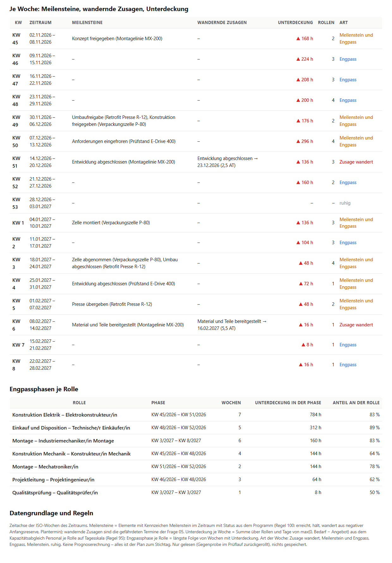This screenshot has height=563, width=392.
Task: Select role 'Qualitätsprüfung – Qualitätsprüfer/in'
Action: click(55, 492)
